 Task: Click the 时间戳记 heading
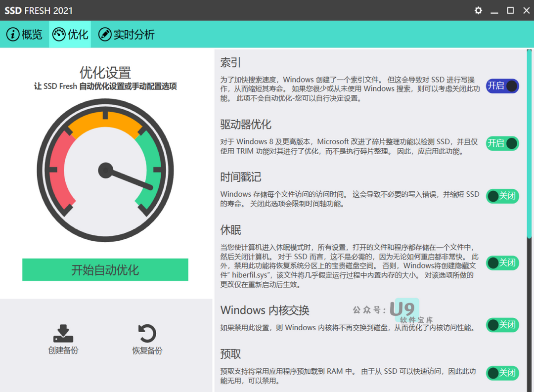pos(241,177)
